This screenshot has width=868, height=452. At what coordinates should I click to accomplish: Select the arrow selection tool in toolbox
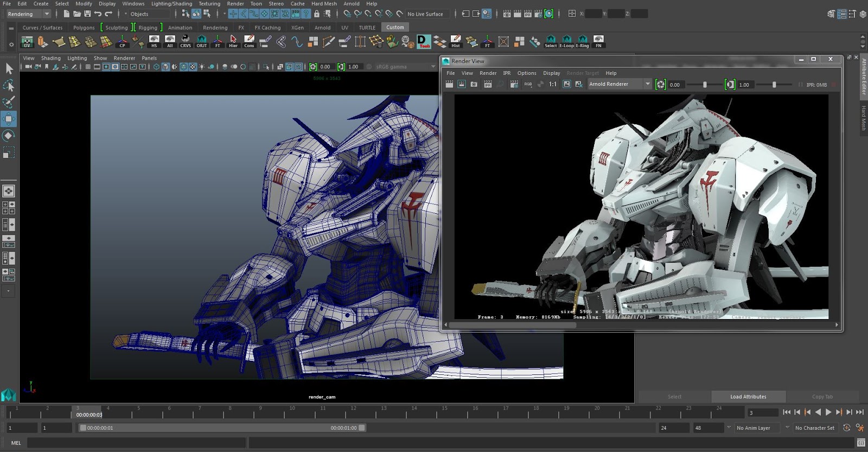click(x=9, y=68)
